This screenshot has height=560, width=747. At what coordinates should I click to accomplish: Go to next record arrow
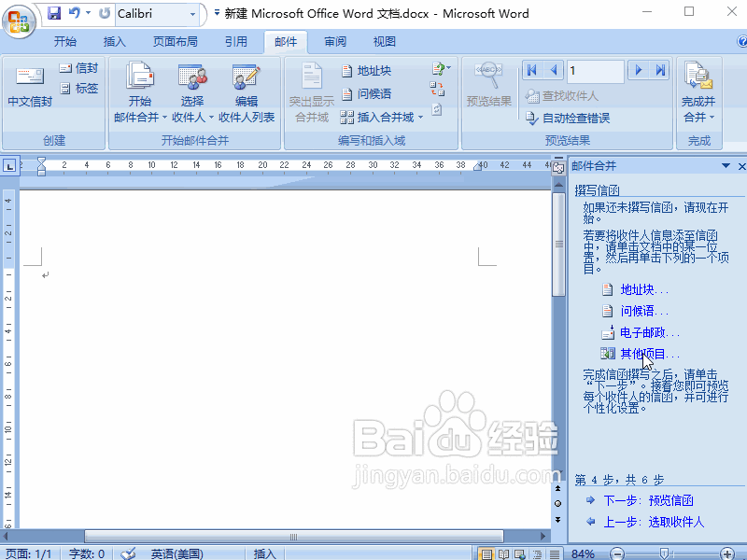(639, 71)
